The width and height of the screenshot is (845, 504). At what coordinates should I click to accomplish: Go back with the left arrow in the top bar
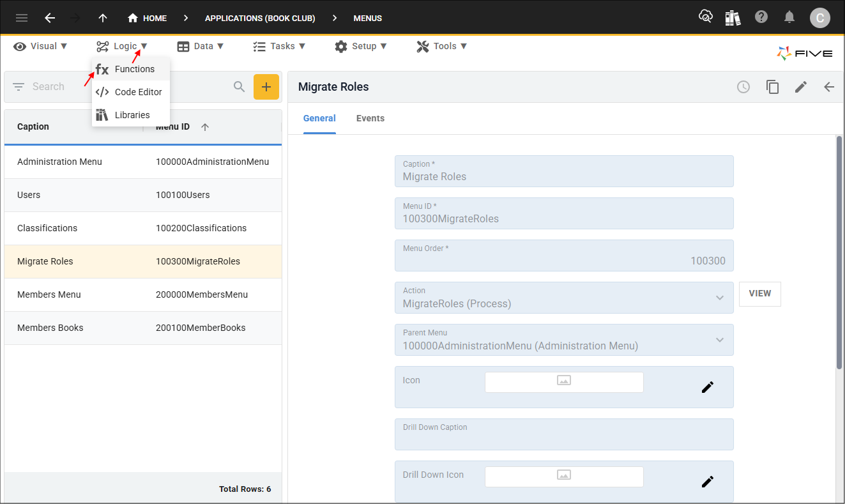[x=50, y=18]
